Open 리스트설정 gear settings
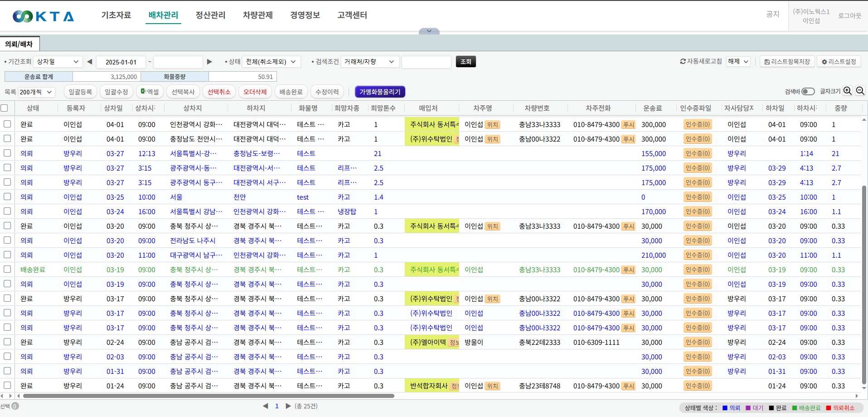Viewport: 868px width, 417px height. pyautogui.click(x=839, y=62)
